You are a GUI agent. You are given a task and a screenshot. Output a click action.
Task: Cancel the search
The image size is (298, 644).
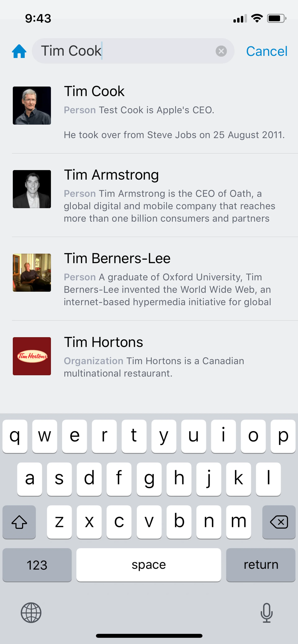click(266, 51)
